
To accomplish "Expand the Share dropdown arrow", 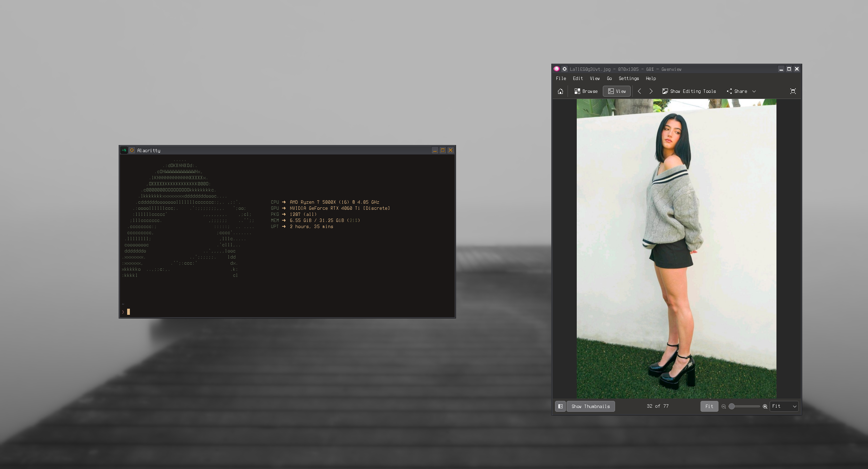I will tap(754, 91).
